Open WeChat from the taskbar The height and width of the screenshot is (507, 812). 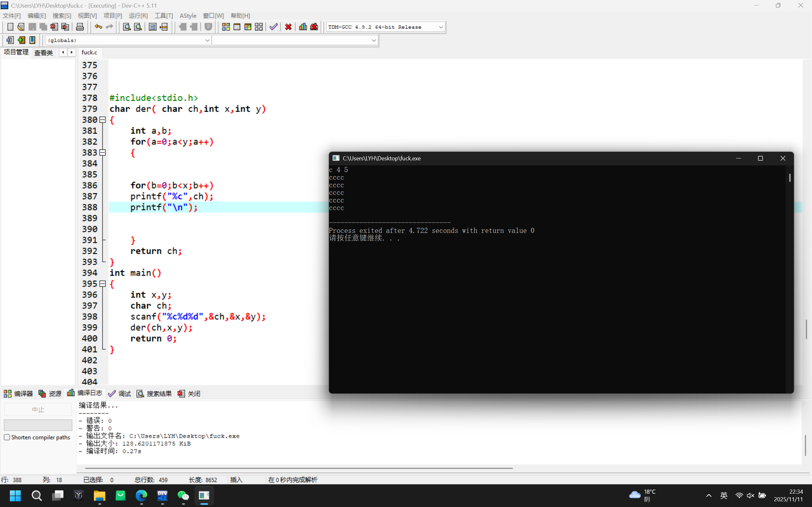click(183, 495)
